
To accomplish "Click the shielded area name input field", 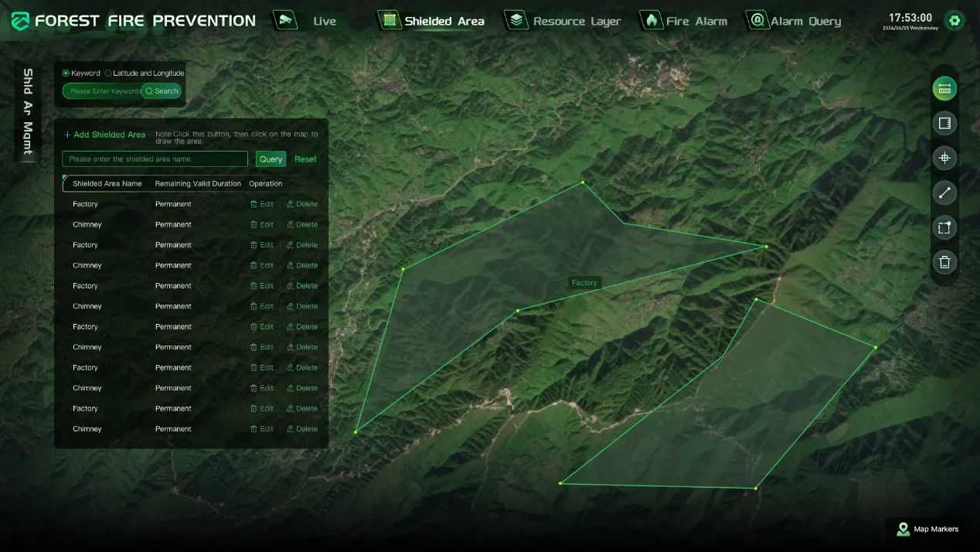I will point(155,159).
